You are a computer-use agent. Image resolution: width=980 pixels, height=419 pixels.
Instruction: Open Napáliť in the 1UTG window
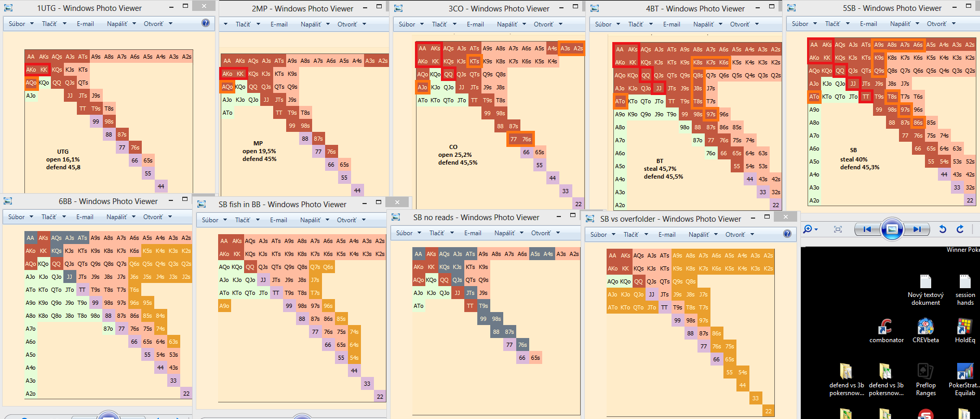tap(121, 23)
